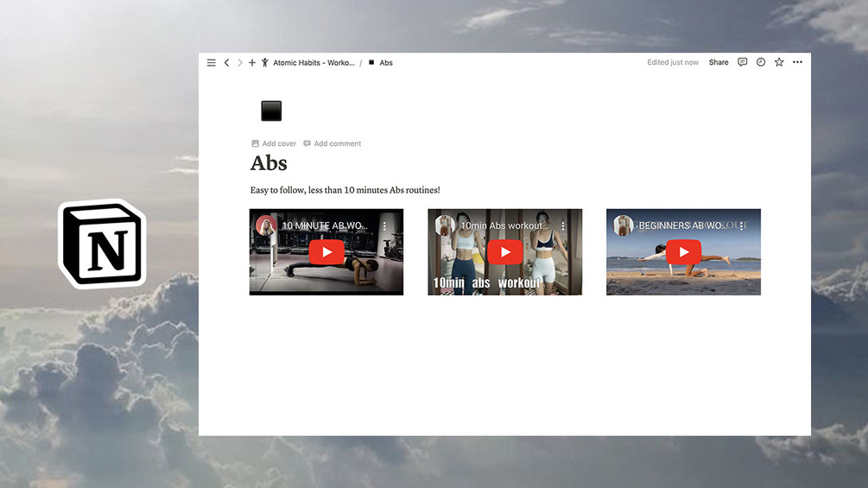This screenshot has height=488, width=868.
Task: Open page history clock icon
Action: [x=761, y=62]
